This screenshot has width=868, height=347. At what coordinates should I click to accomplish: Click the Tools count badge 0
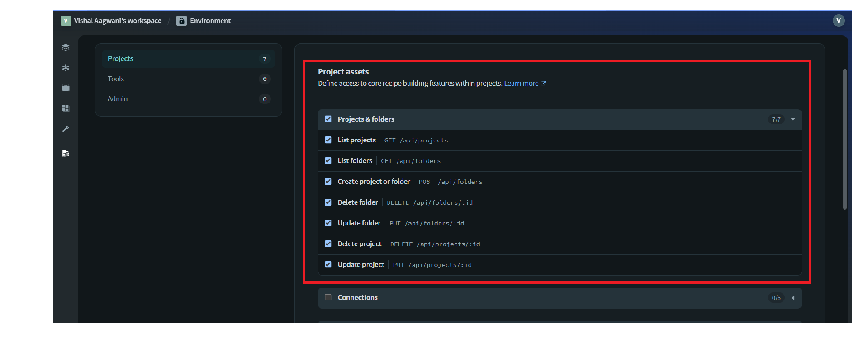click(x=265, y=79)
